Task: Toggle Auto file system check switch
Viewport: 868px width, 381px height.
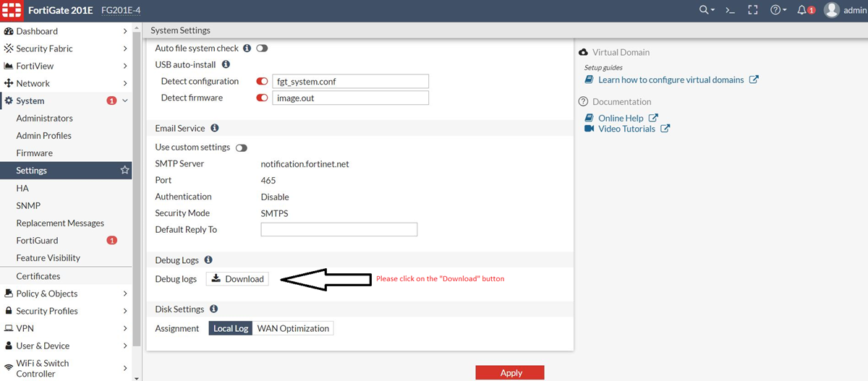Action: click(x=262, y=48)
